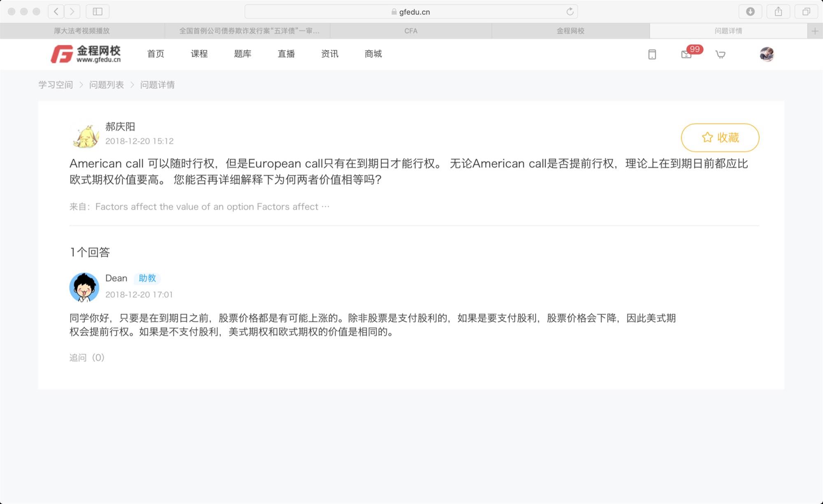The image size is (823, 504).
Task: Reload the gfedu.cn page
Action: (x=570, y=12)
